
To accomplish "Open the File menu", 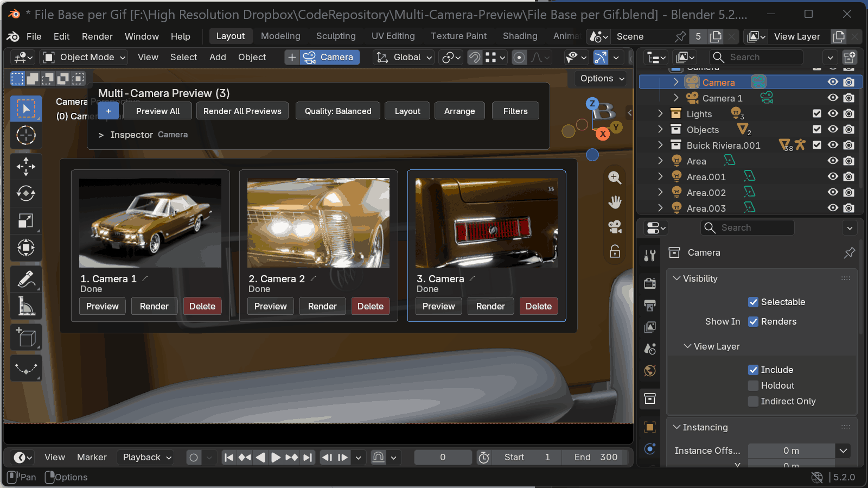I will click(34, 36).
